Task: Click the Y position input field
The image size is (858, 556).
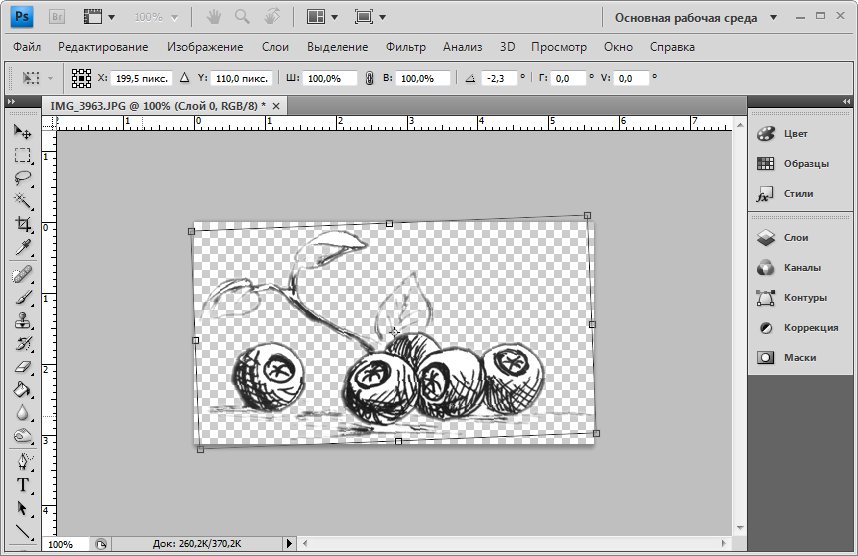Action: (x=241, y=78)
